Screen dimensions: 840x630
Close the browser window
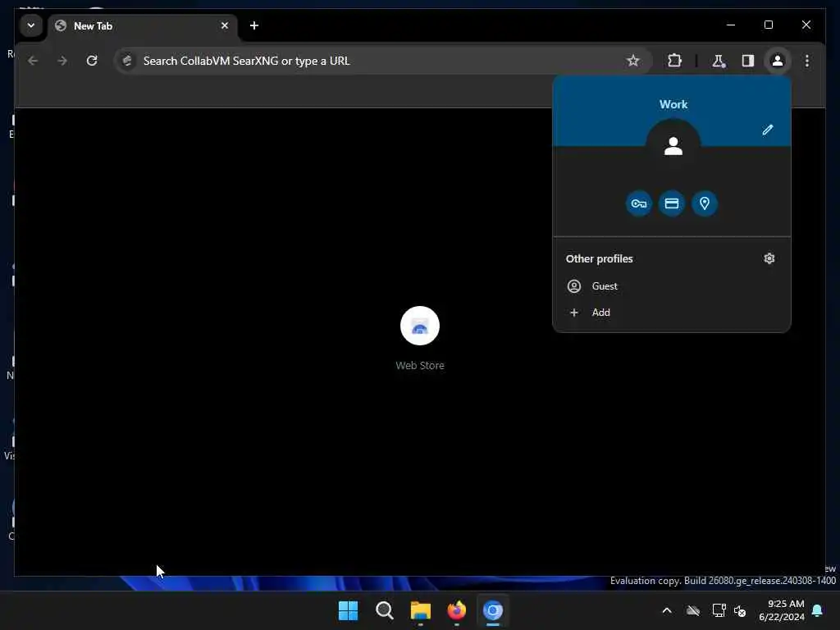[806, 25]
